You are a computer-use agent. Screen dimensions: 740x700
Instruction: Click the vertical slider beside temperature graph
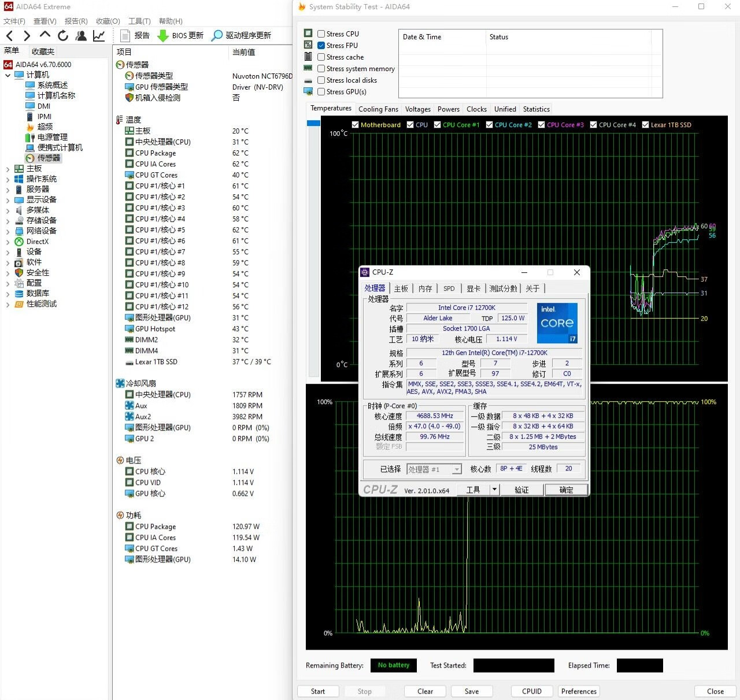pyautogui.click(x=313, y=249)
